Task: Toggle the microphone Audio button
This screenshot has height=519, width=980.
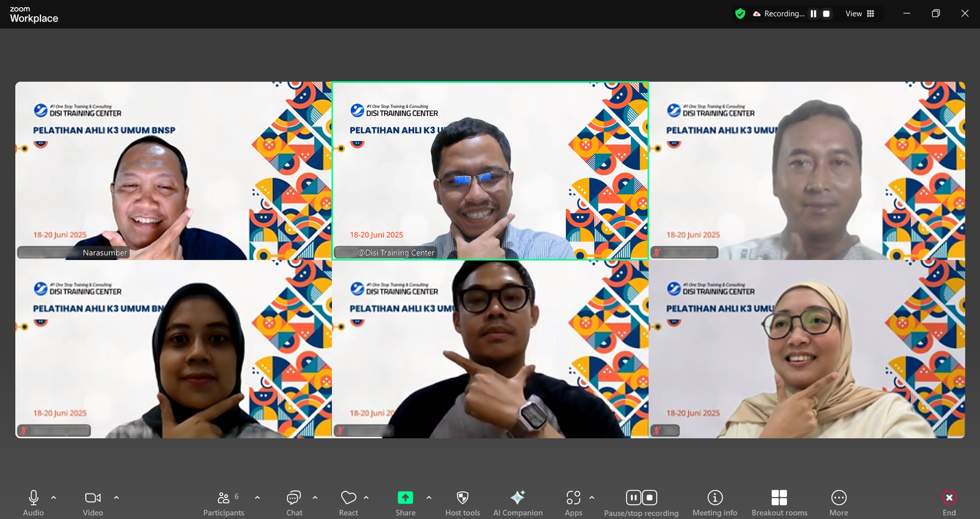Action: 34,502
